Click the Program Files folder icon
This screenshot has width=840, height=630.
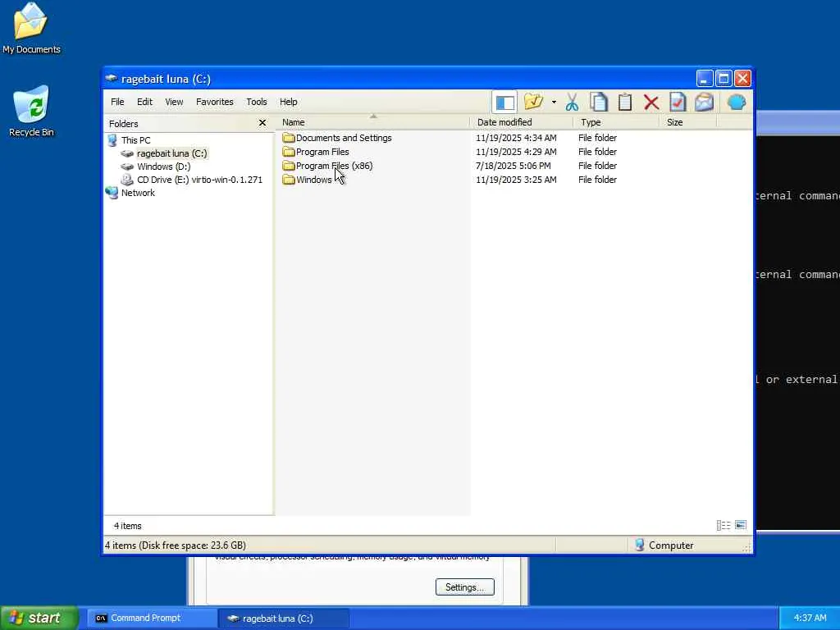pyautogui.click(x=289, y=152)
